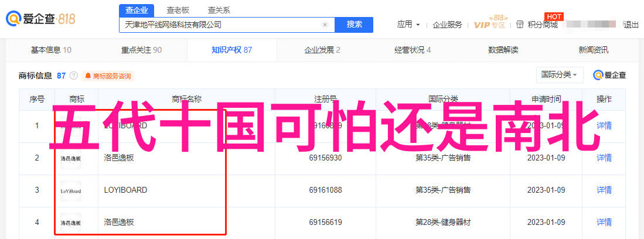Click 第35类-广告销售 in row 2
The width and height of the screenshot is (644, 239).
443,158
